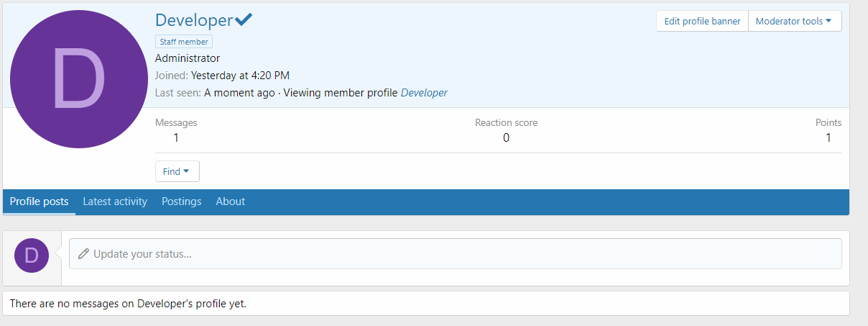Screen dimensions: 868x326
Task: Click the large purple D profile avatar
Action: pos(79,79)
